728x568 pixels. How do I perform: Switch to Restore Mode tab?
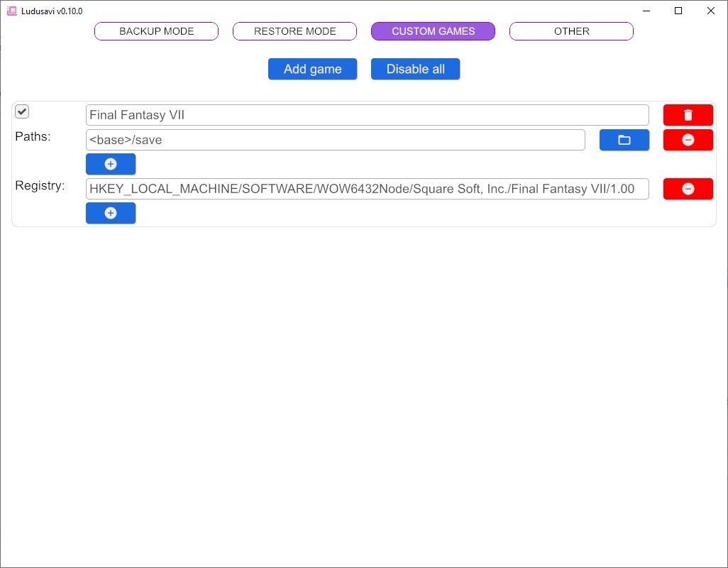click(x=294, y=31)
